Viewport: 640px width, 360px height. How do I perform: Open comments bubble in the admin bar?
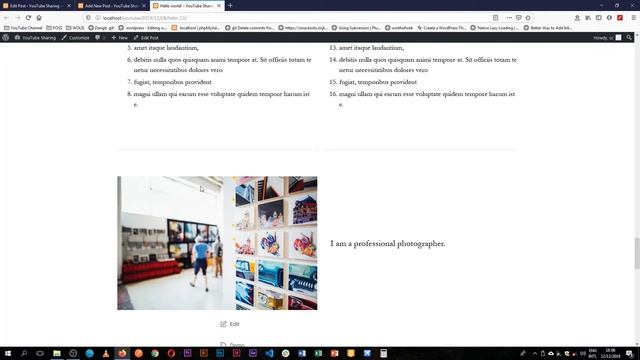tap(100, 38)
